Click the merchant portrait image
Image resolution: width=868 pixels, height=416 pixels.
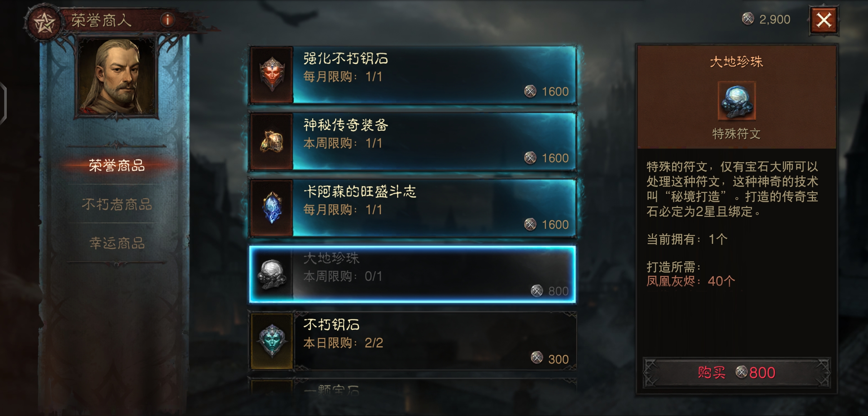pos(118,77)
